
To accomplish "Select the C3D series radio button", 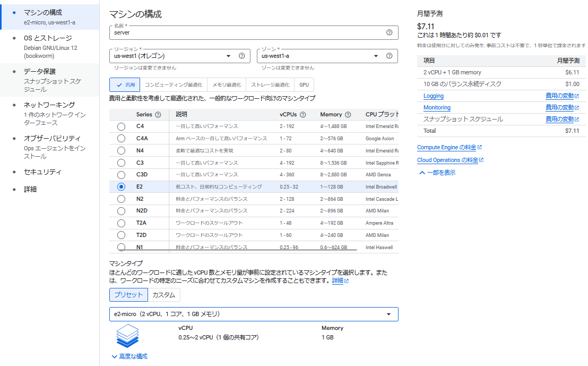I will click(x=121, y=175).
